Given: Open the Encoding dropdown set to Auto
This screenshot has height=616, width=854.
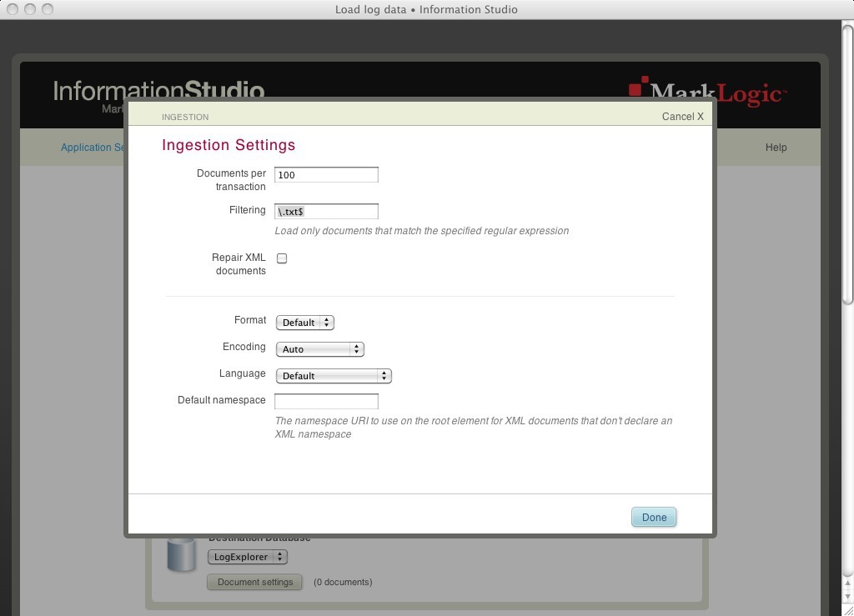Looking at the screenshot, I should click(x=320, y=349).
